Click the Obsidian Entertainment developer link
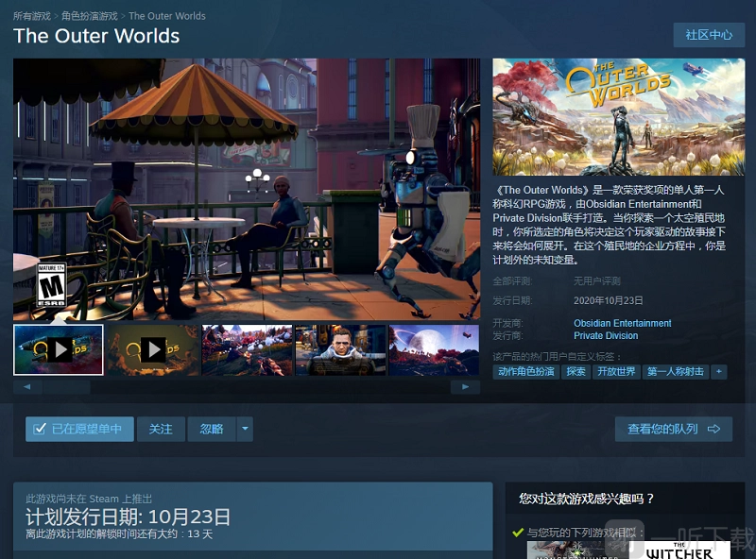The image size is (756, 559). click(622, 323)
